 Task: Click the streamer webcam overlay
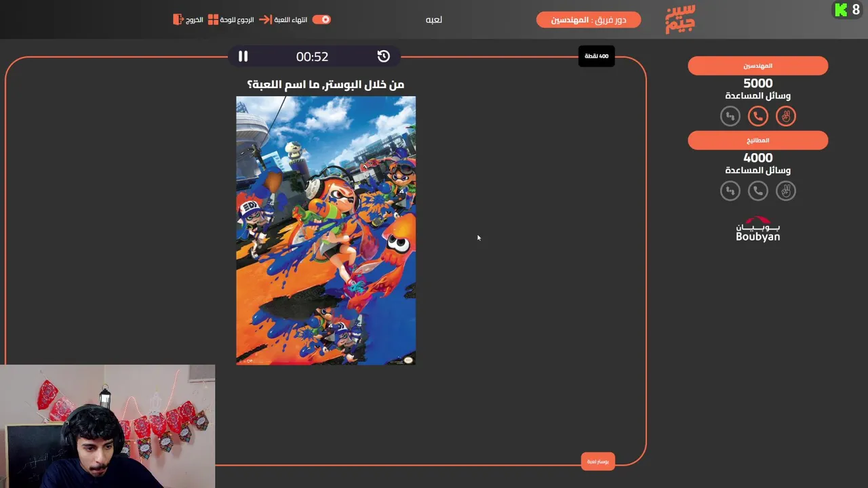107,426
